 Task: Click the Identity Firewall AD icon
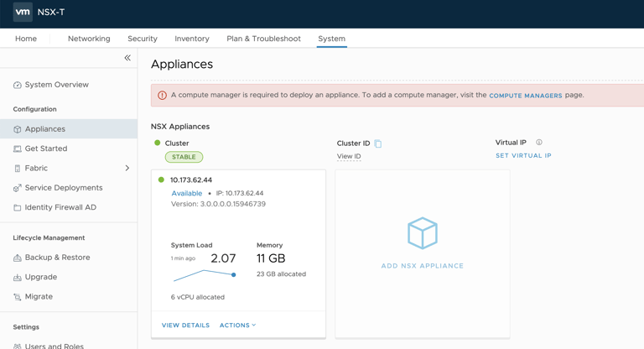18,207
